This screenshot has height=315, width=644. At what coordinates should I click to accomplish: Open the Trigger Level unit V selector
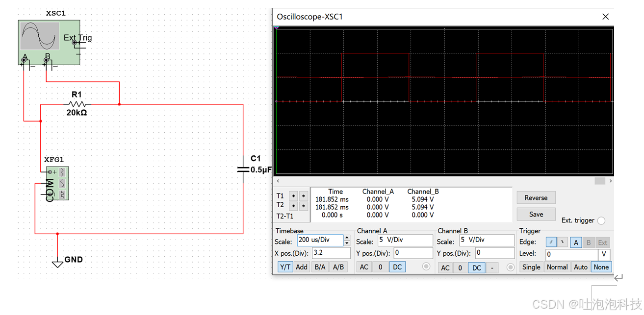[x=604, y=254]
